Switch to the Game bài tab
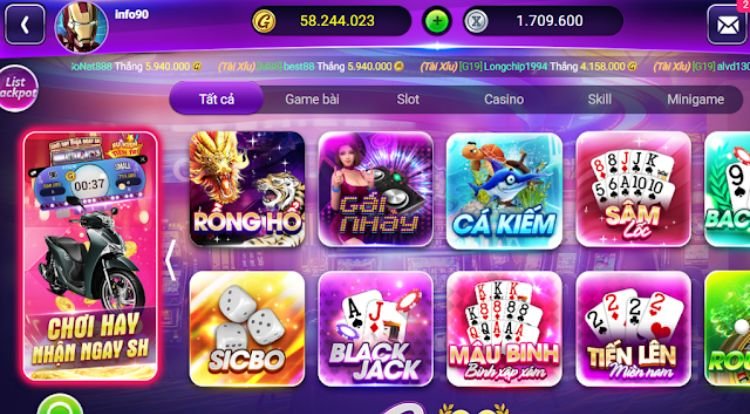This screenshot has width=750, height=414. [312, 99]
